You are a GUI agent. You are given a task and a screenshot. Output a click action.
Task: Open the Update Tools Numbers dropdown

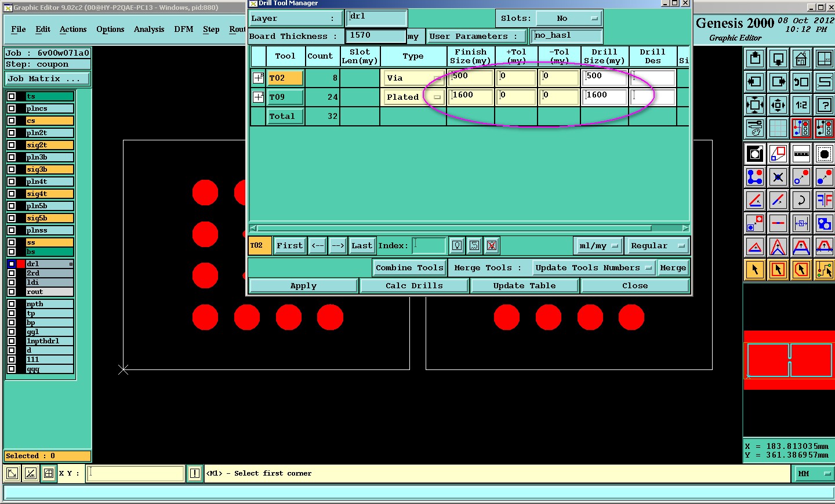(x=594, y=268)
